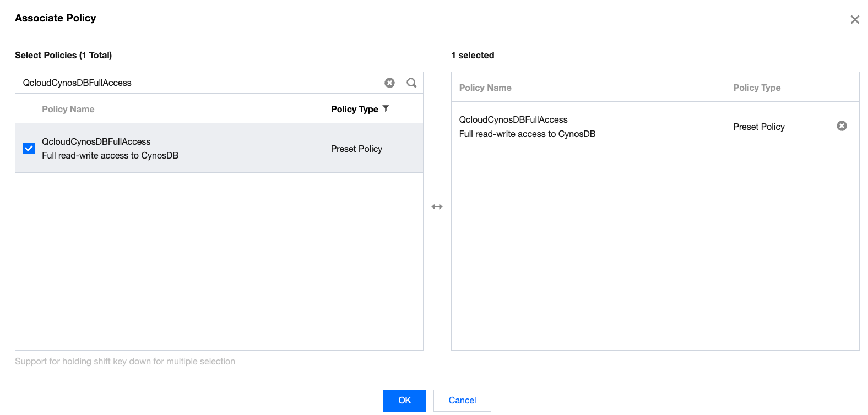Click the transfer arrows between the lists
Viewport: 868px width, 415px height.
437,207
